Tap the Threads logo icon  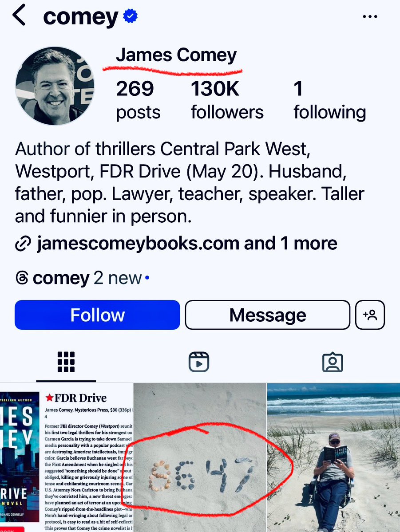(22, 278)
